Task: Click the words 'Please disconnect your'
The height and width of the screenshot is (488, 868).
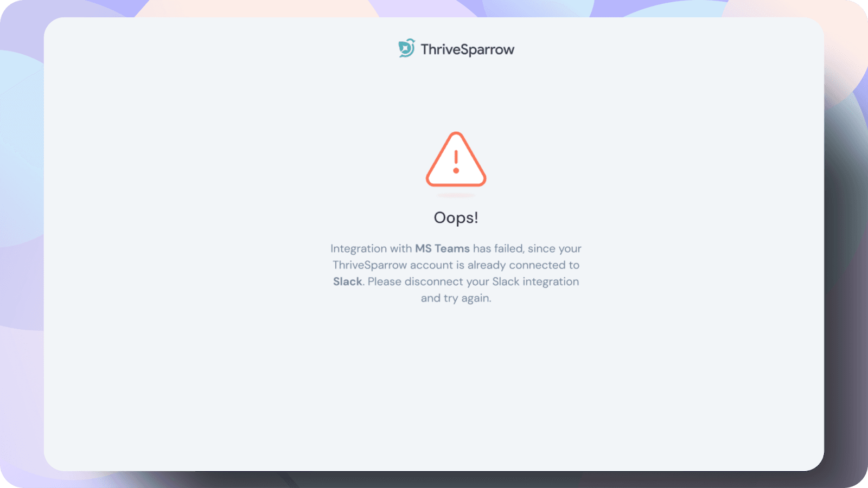Action: [x=429, y=281]
